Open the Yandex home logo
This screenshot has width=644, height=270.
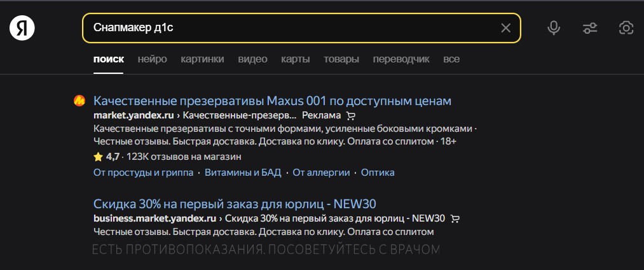coord(22,29)
